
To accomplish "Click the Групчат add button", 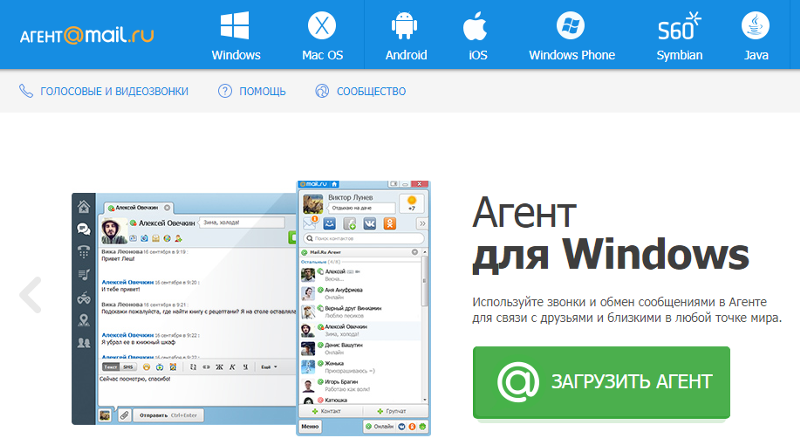I will click(x=395, y=411).
